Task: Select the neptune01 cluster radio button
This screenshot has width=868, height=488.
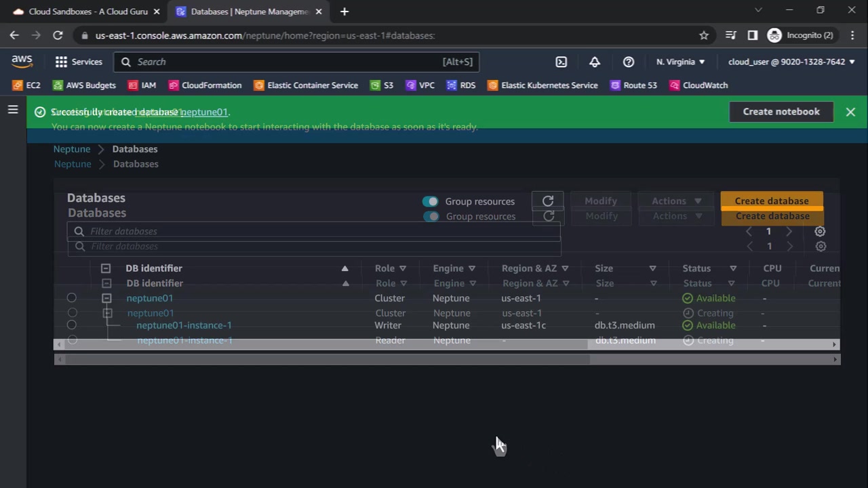Action: click(x=71, y=298)
